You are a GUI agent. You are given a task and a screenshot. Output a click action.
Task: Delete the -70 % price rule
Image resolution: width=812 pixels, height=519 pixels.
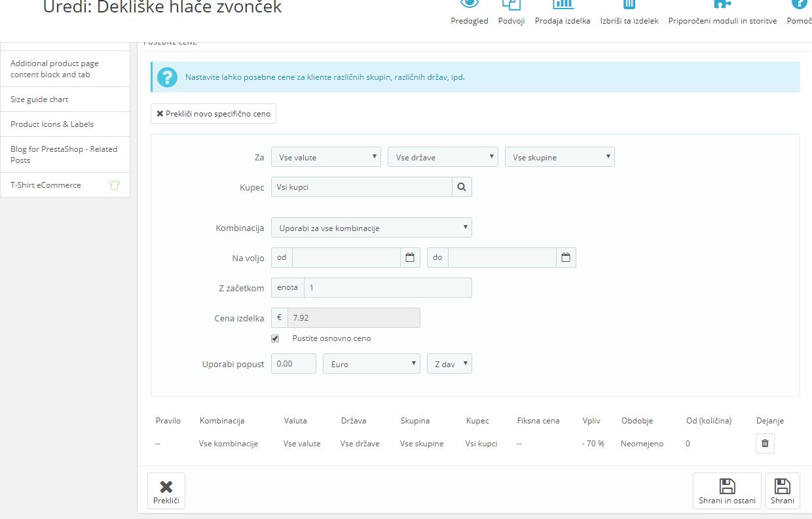[x=765, y=444]
